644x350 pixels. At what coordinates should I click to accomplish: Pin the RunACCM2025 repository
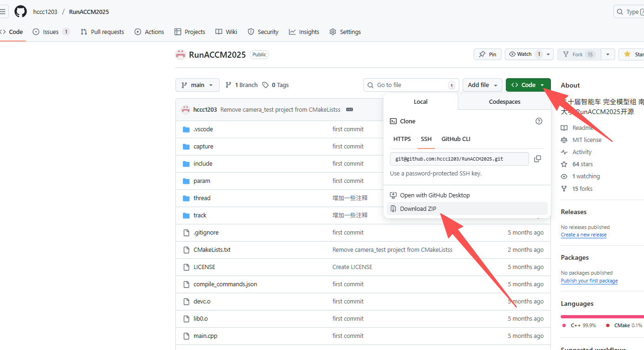point(488,54)
